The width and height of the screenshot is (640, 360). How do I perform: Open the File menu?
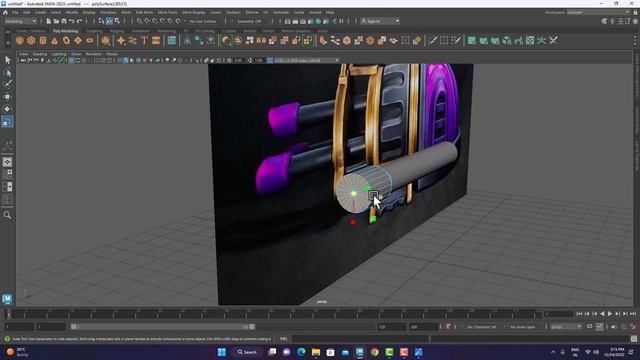15,12
